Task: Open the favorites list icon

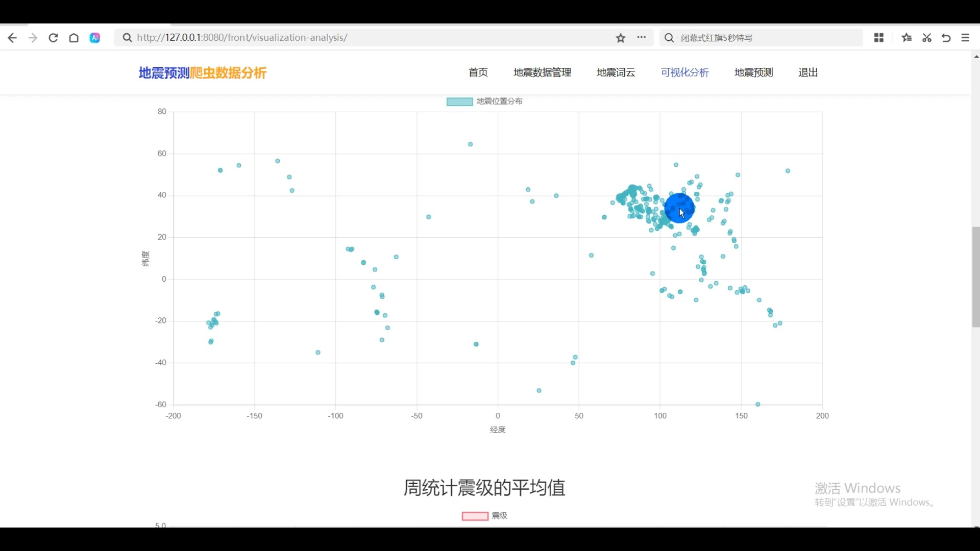Action: [x=906, y=38]
